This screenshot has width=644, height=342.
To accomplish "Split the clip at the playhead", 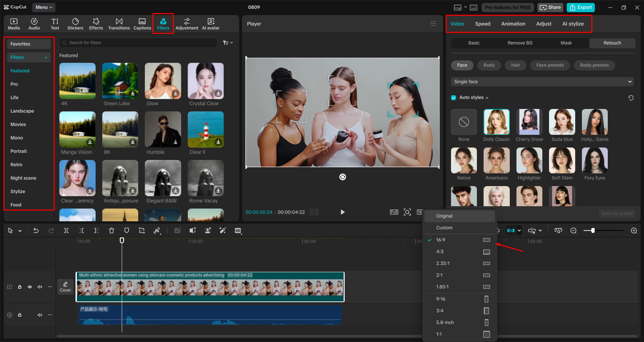I will click(66, 230).
